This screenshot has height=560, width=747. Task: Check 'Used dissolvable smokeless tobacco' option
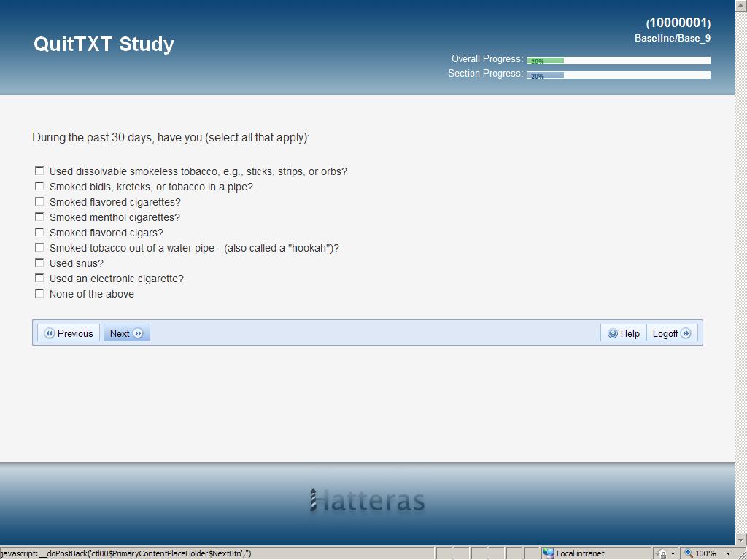pos(39,171)
